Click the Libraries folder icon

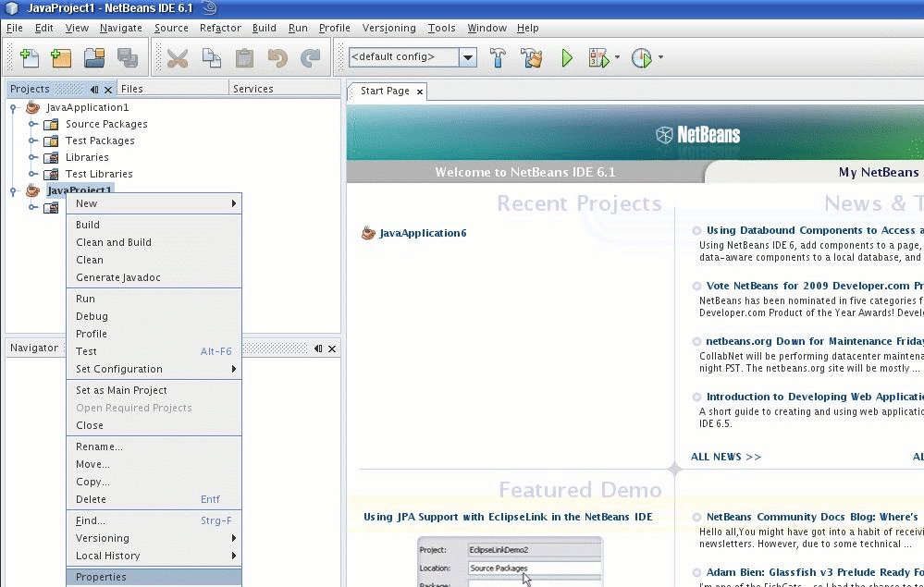pyautogui.click(x=51, y=157)
